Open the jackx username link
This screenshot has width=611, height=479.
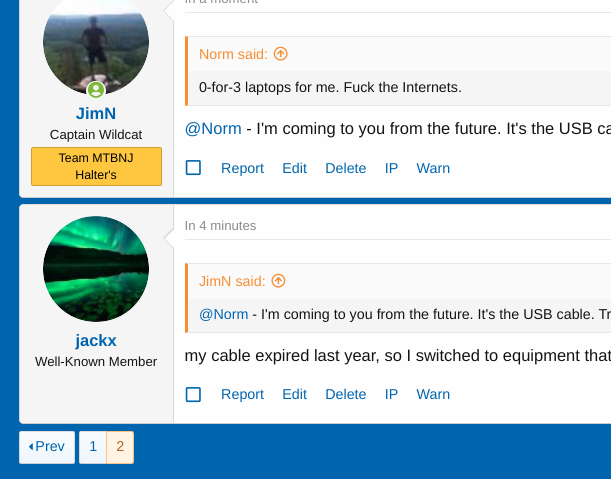[x=96, y=340]
